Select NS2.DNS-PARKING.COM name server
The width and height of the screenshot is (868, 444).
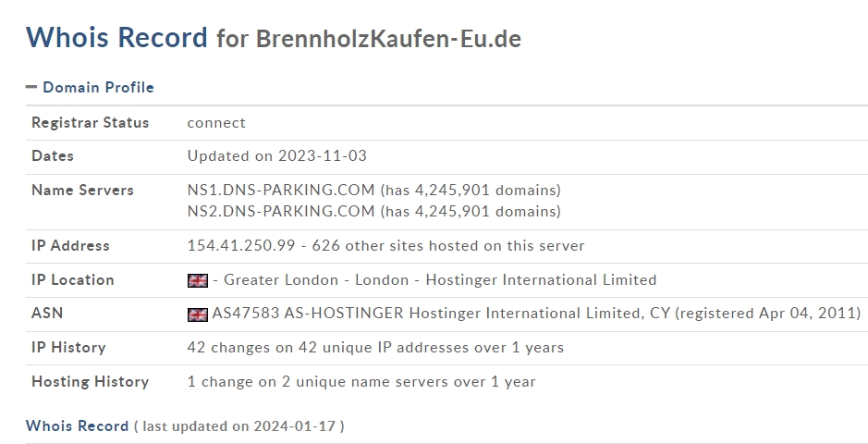(281, 212)
